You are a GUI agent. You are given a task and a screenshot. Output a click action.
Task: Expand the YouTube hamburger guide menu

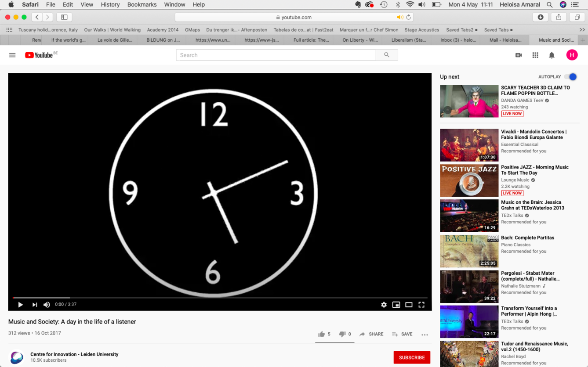tap(12, 55)
